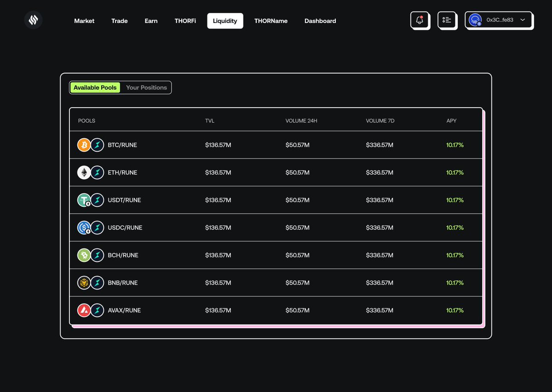Image resolution: width=552 pixels, height=392 pixels.
Task: Click the APY value for AVAX/RUNE
Action: tap(455, 310)
